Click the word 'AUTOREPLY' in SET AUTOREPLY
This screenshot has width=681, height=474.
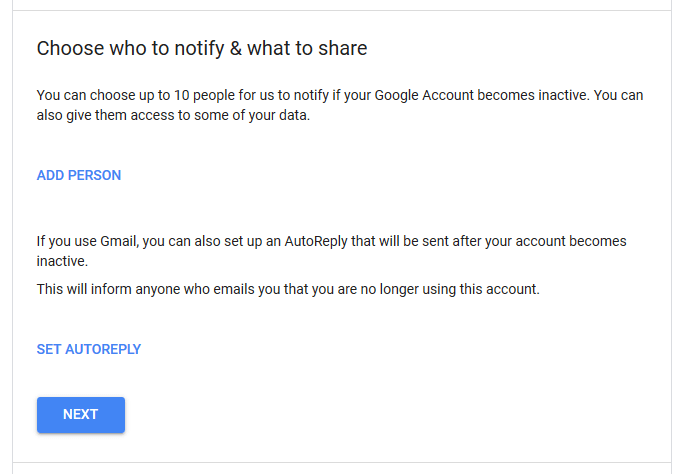pos(103,349)
